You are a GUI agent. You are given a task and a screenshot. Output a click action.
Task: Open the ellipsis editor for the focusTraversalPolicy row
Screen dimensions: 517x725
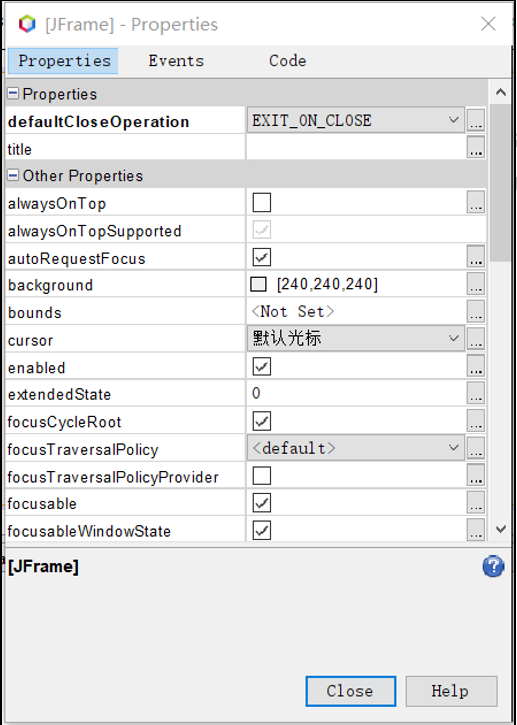pos(476,448)
